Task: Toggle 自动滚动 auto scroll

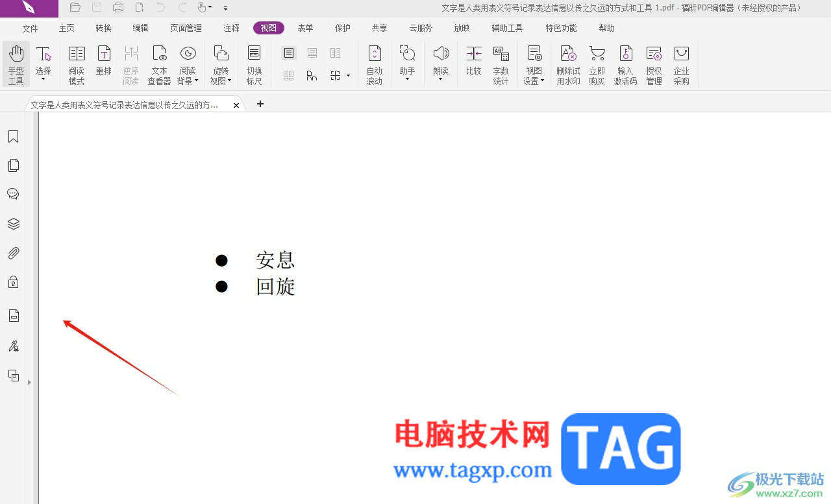Action: pos(375,64)
